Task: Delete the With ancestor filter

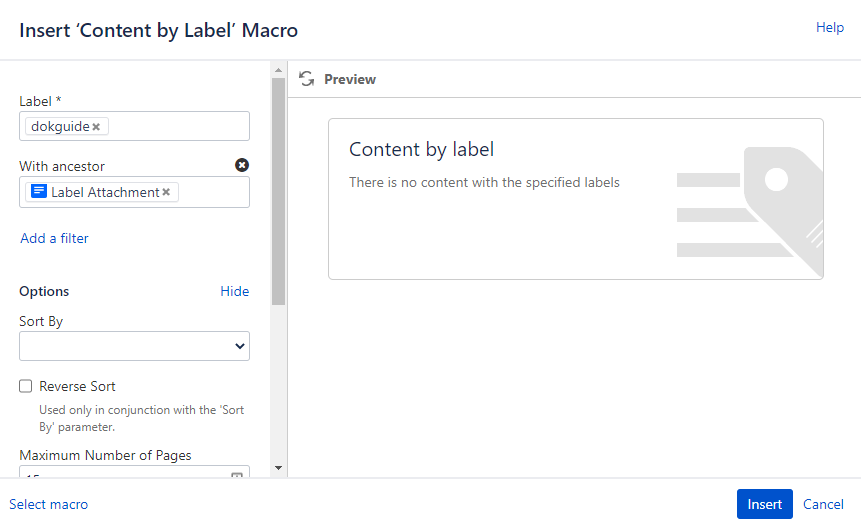Action: click(x=242, y=165)
